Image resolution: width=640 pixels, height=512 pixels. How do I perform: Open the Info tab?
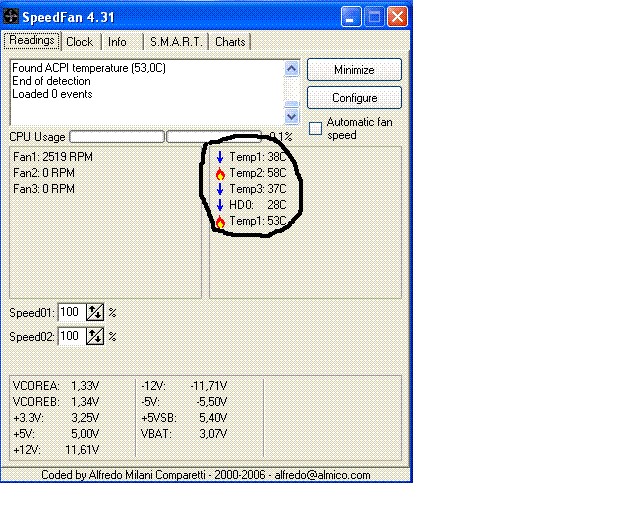pos(117,42)
